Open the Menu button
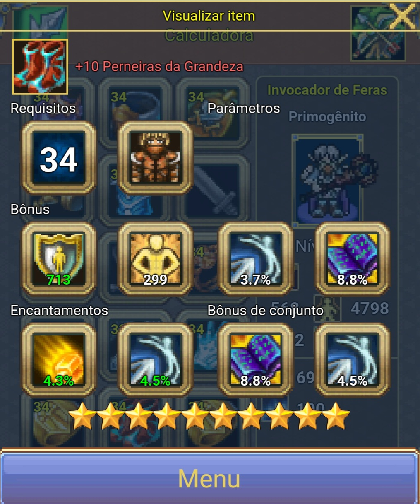Screen dimensions: 420x504 click(210, 478)
